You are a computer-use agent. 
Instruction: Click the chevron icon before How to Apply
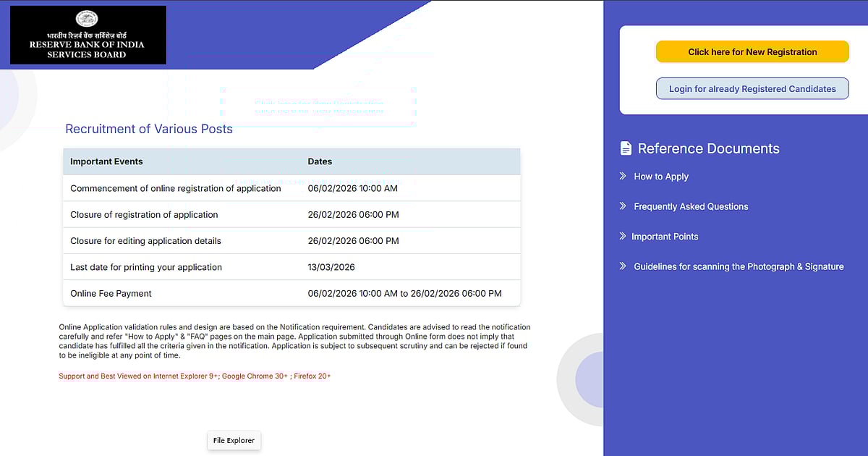622,176
